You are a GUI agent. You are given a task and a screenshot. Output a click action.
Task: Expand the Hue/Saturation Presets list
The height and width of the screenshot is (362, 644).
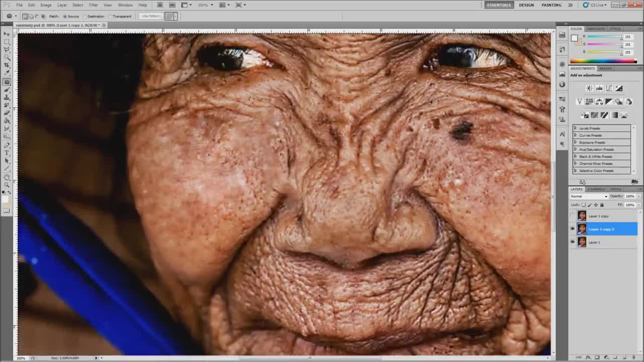tap(575, 149)
